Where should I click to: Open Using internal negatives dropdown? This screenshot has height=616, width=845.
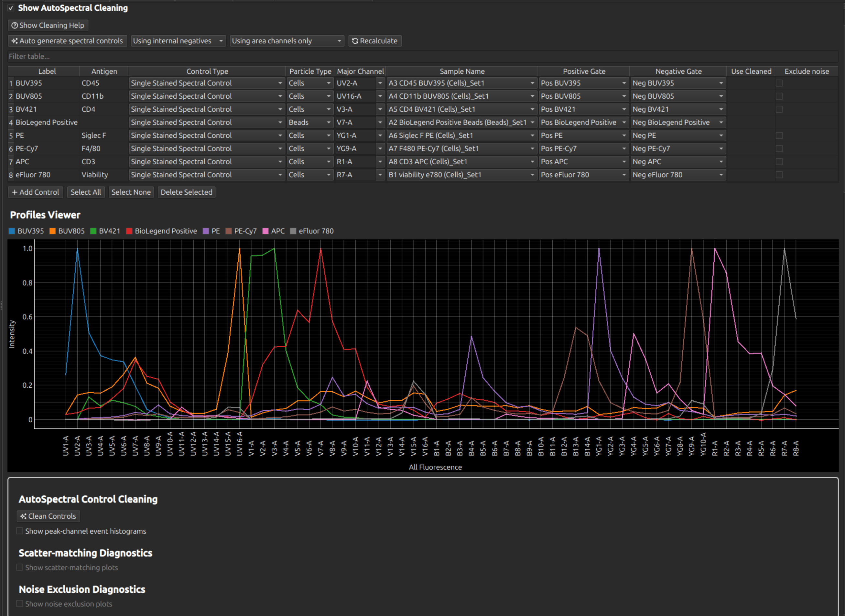pyautogui.click(x=179, y=41)
